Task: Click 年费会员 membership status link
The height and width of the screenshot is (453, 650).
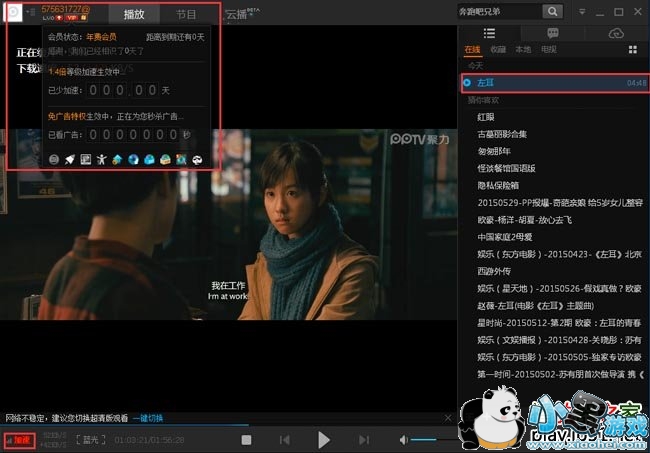Action: [x=101, y=37]
